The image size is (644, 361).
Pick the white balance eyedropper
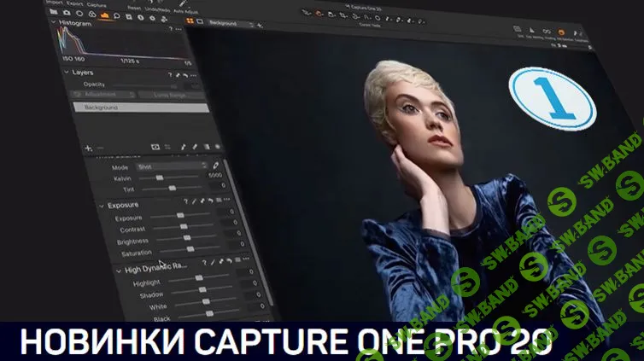pyautogui.click(x=215, y=166)
